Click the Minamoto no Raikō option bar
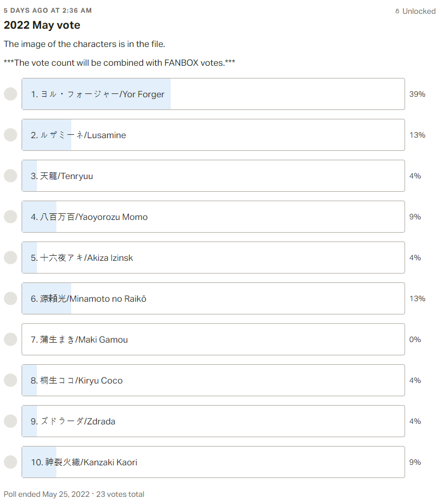The image size is (441, 504). 213,298
